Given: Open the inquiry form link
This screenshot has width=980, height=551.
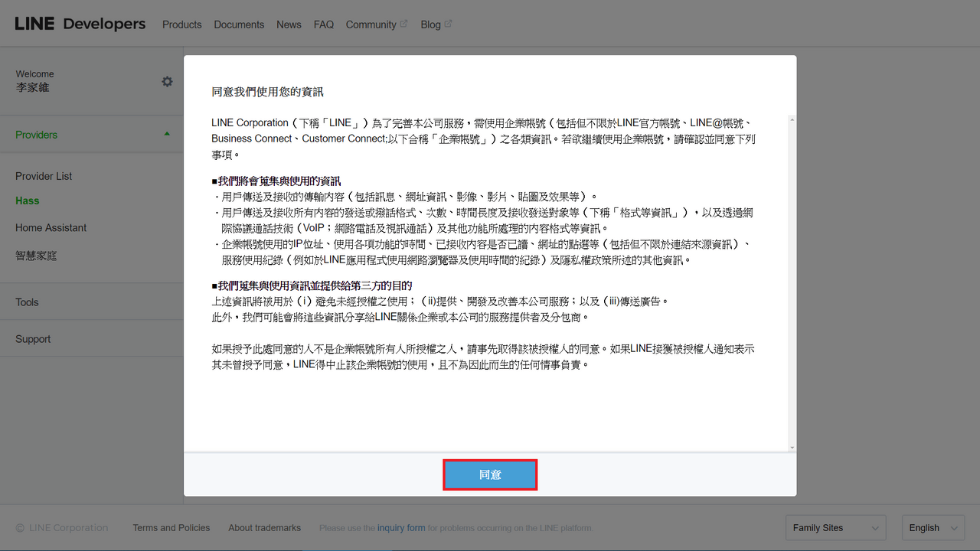Looking at the screenshot, I should pos(401,528).
